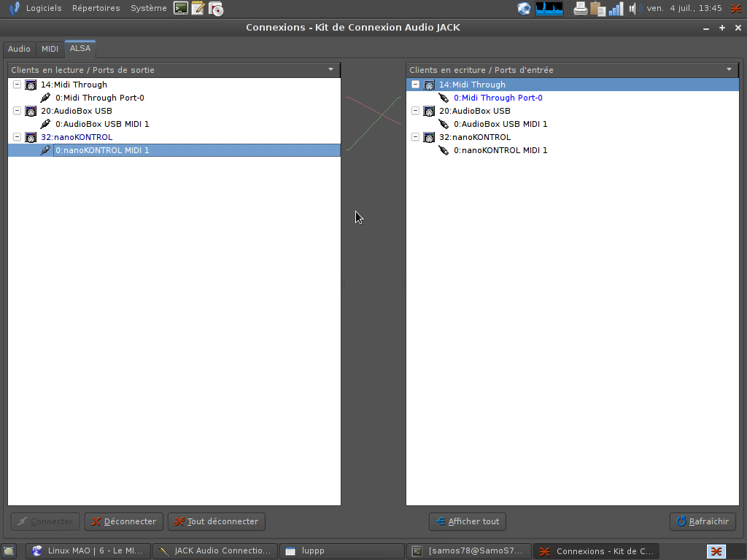Switch to the MIDI tab
This screenshot has height=560, width=747.
tap(50, 49)
